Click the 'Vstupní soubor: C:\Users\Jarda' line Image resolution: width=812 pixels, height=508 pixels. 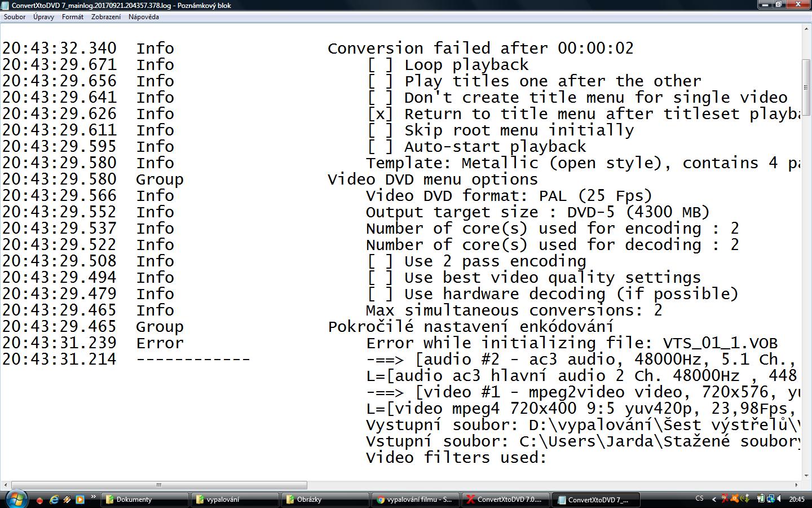click(x=584, y=441)
